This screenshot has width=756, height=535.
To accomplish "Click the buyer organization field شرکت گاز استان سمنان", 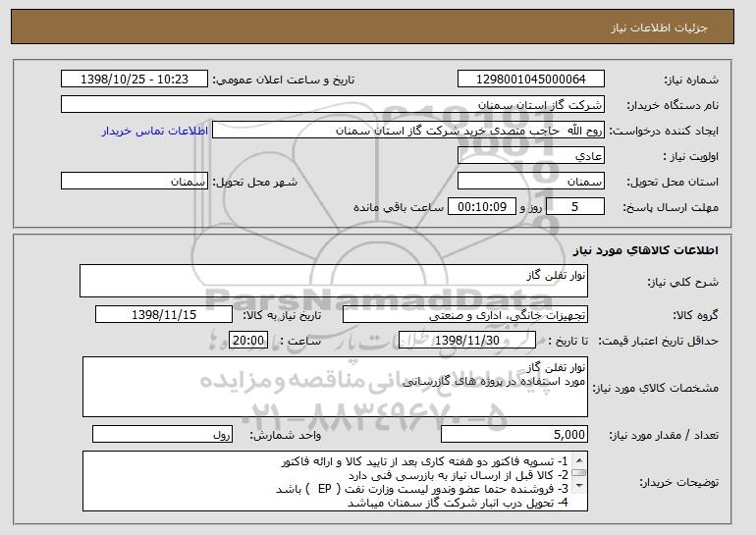I will coord(333,105).
